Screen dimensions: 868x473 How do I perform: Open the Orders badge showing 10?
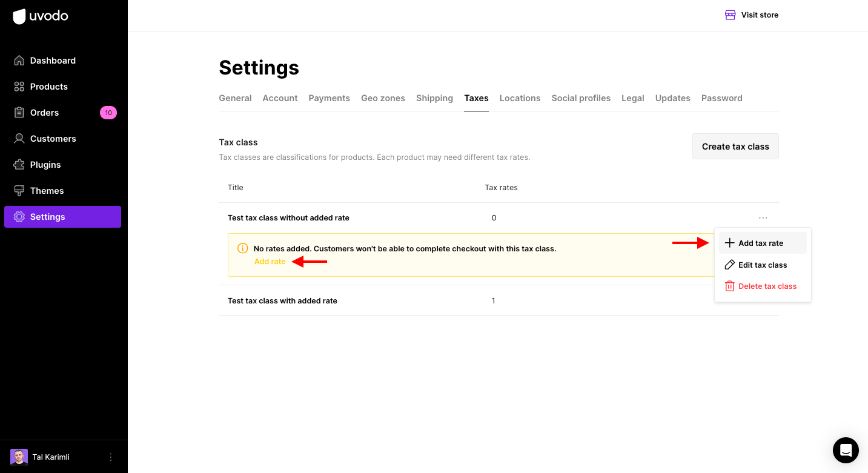coord(108,113)
